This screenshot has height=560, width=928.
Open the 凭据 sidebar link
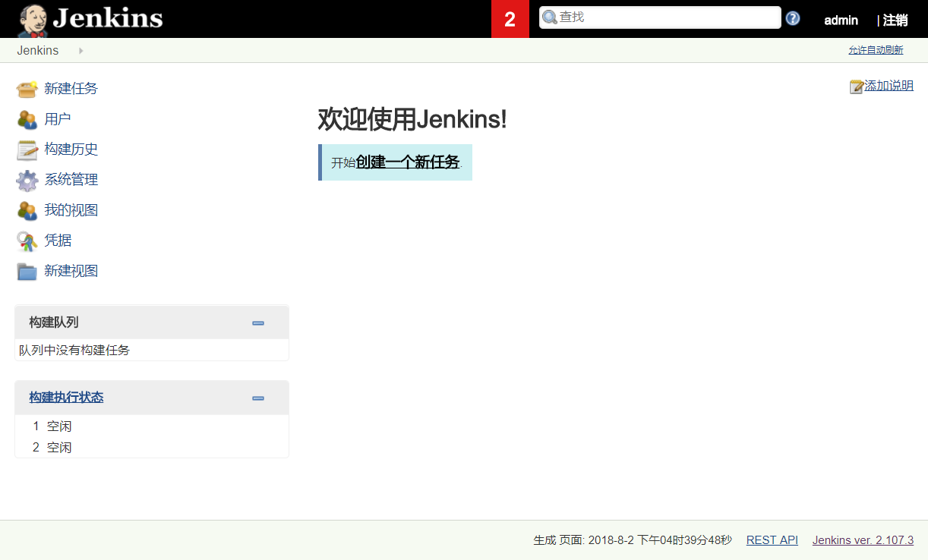(x=57, y=241)
